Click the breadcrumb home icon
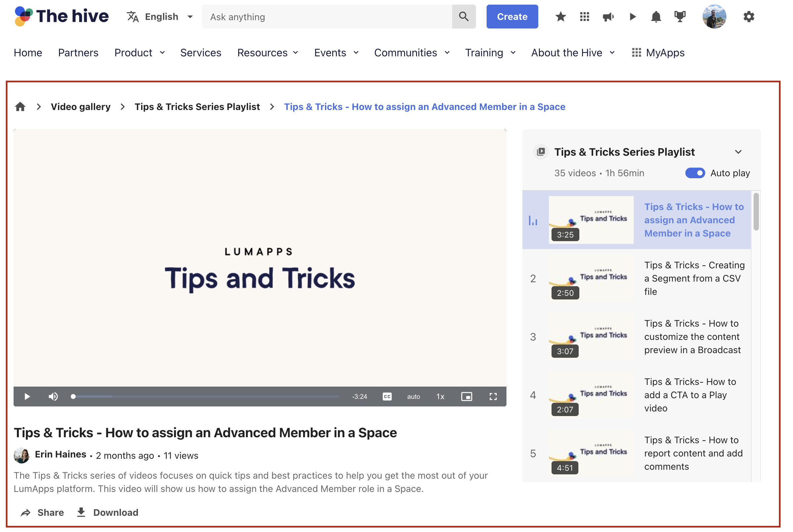The height and width of the screenshot is (532, 793). [20, 107]
